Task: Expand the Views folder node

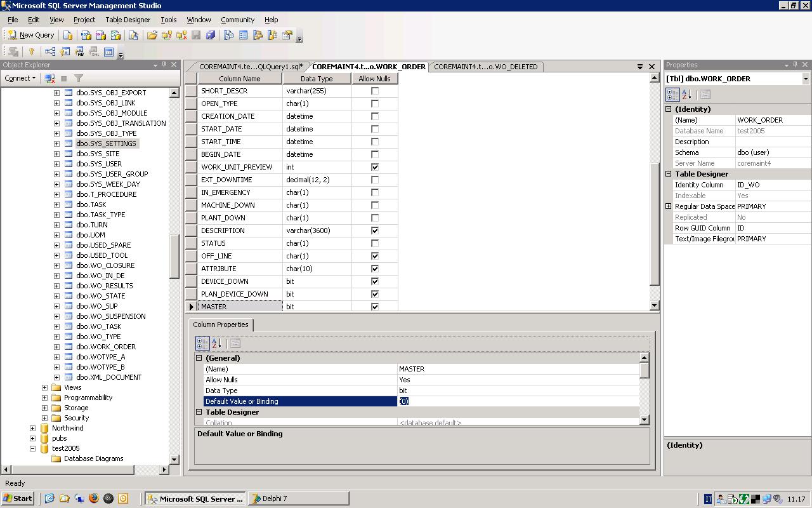Action: [44, 387]
